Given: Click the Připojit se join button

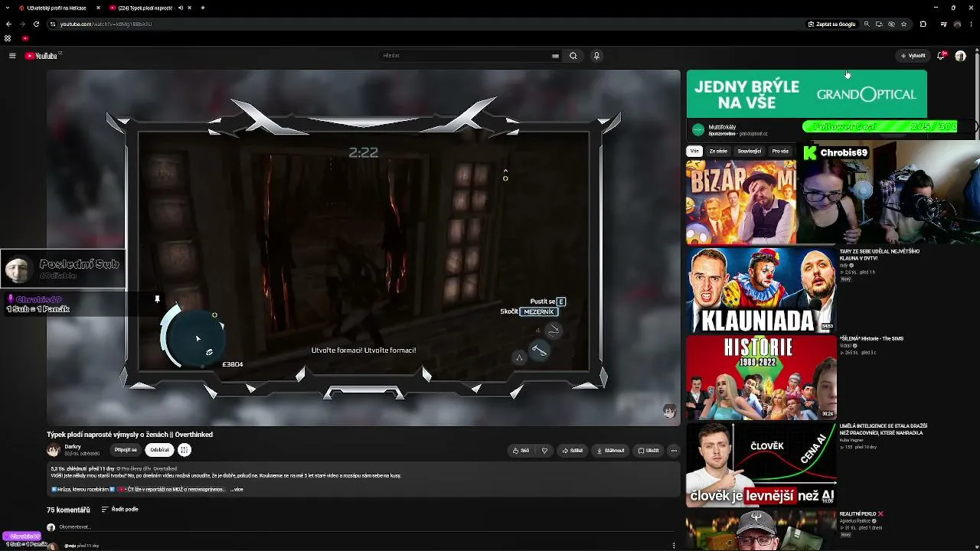Looking at the screenshot, I should pos(126,450).
